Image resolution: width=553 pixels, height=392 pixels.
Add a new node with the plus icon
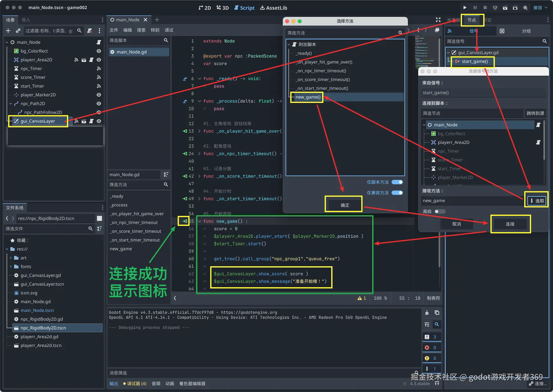8,31
